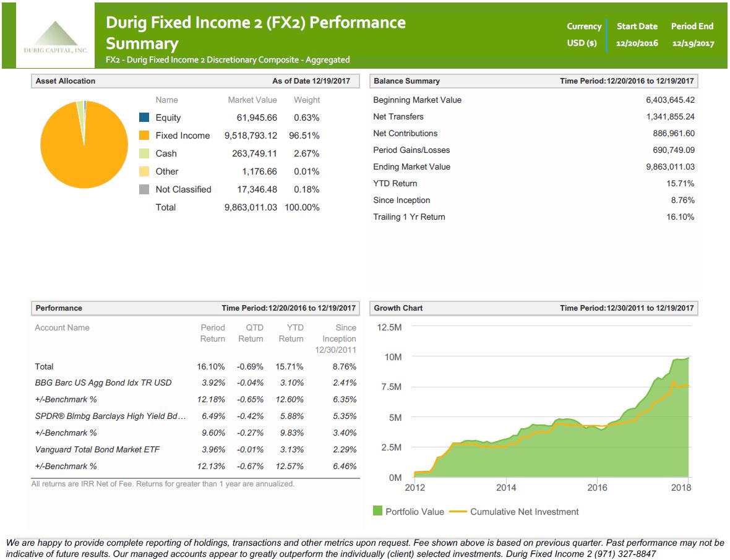Click the allocation Total 9,863,011.03
The image size is (730, 560).
tap(251, 207)
